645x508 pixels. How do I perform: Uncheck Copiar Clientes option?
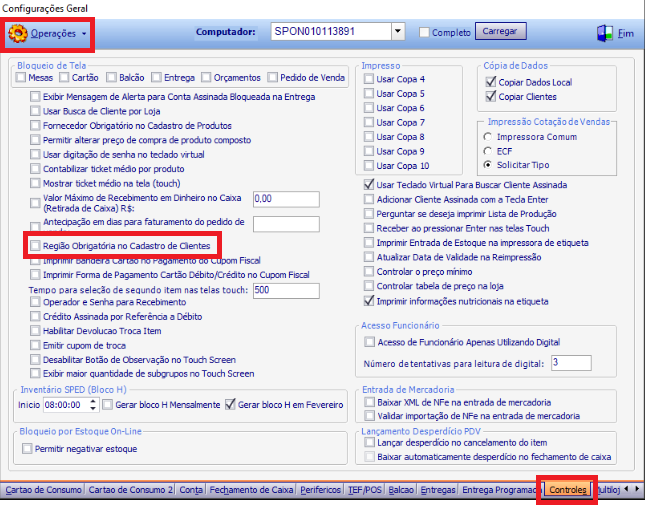tap(490, 96)
